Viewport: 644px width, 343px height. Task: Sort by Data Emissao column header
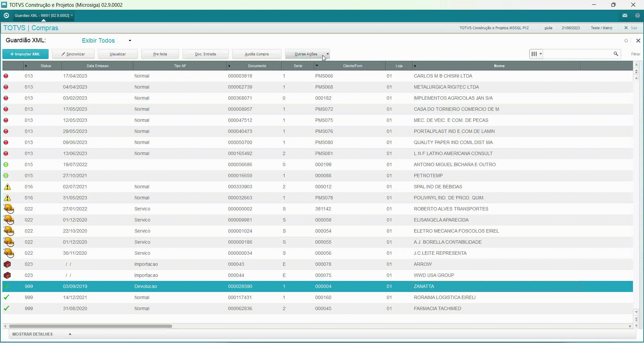click(98, 66)
